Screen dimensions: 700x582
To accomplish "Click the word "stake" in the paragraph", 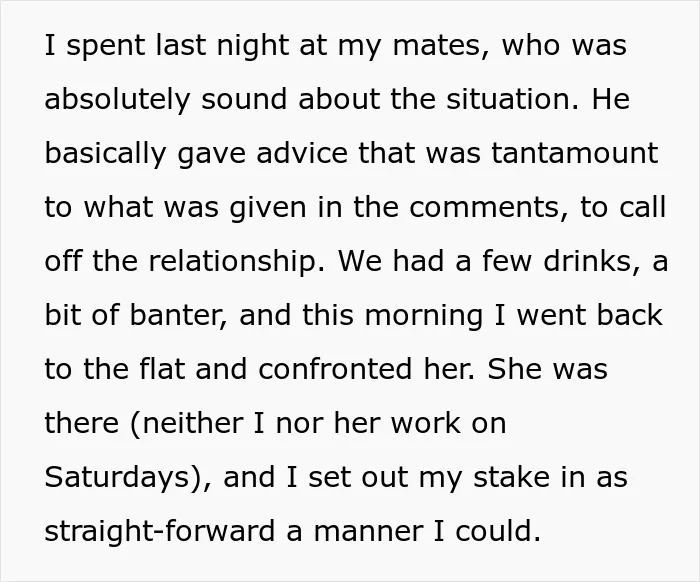I will 512,477.
